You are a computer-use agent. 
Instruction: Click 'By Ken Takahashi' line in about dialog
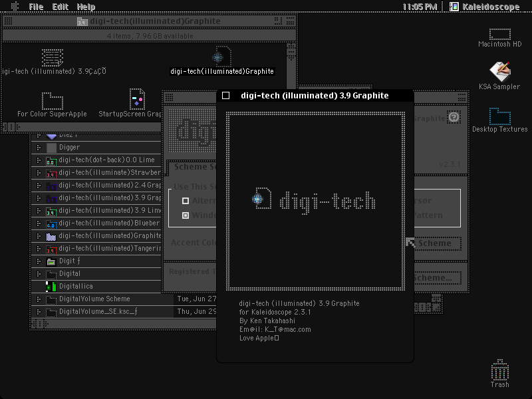tap(267, 321)
